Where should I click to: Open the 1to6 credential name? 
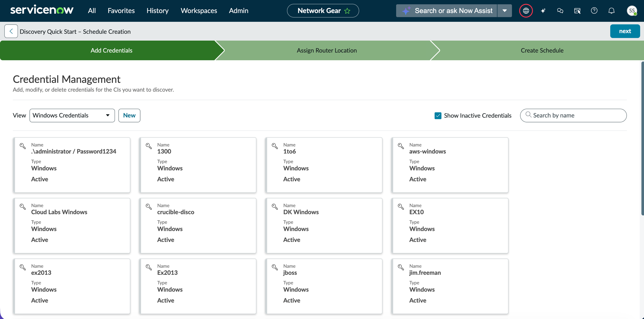[290, 151]
